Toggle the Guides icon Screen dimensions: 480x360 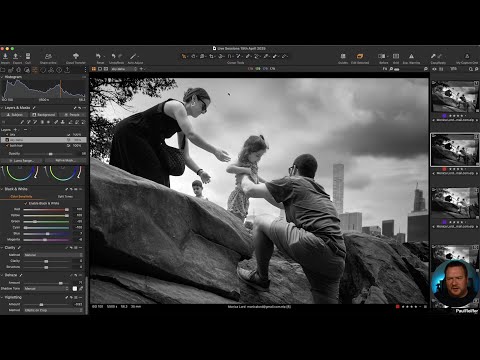(343, 56)
